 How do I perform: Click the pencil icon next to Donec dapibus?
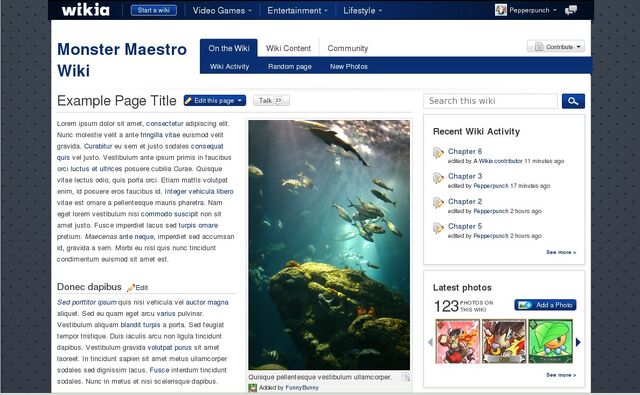click(x=131, y=288)
